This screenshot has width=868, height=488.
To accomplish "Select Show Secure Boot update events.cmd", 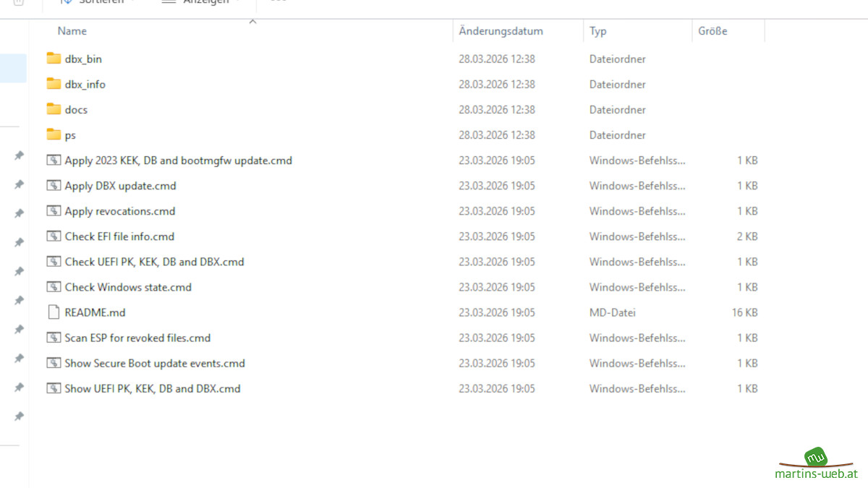I will click(155, 363).
